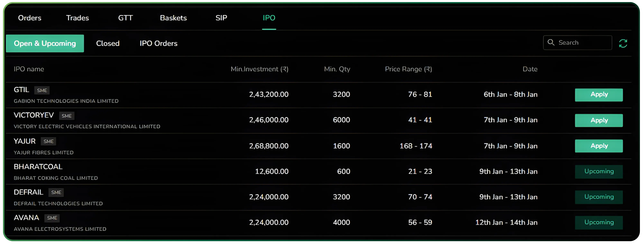Click the search magnifier icon
Image resolution: width=644 pixels, height=245 pixels.
click(551, 42)
